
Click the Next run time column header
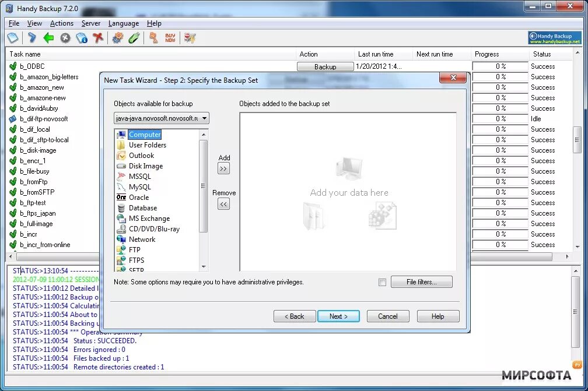point(442,54)
